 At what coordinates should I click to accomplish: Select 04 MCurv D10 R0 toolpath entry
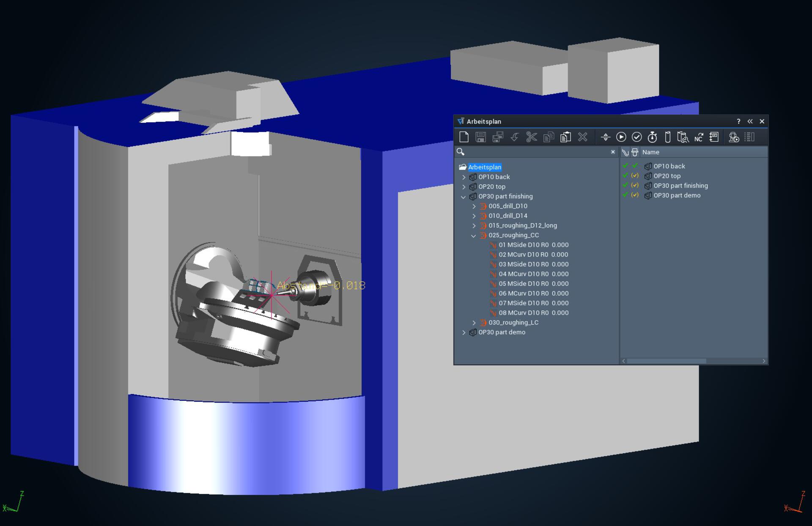tap(533, 274)
